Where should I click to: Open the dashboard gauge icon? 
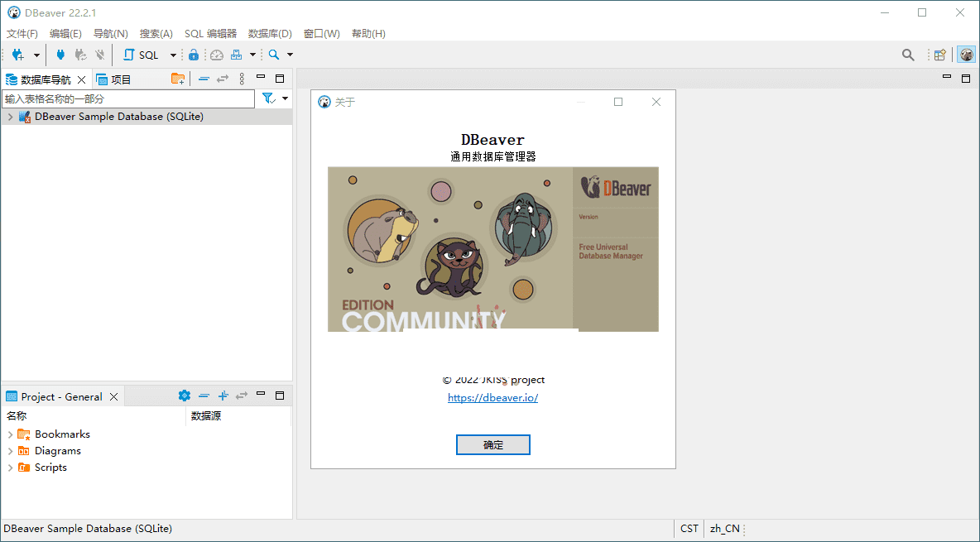pos(216,55)
